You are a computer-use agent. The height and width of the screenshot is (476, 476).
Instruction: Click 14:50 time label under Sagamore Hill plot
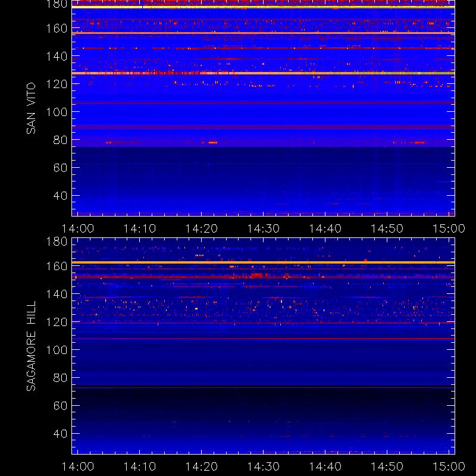pos(387,466)
